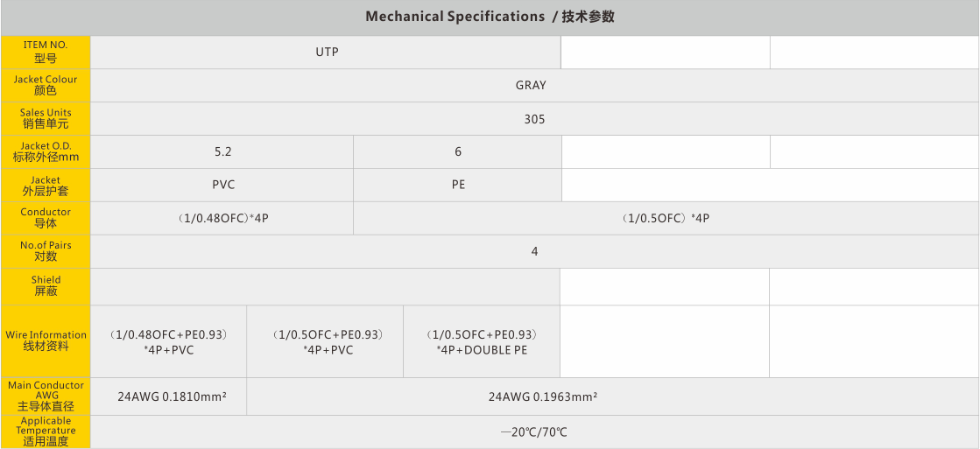Click the Shield row label
This screenshot has width=980, height=449.
click(x=46, y=285)
